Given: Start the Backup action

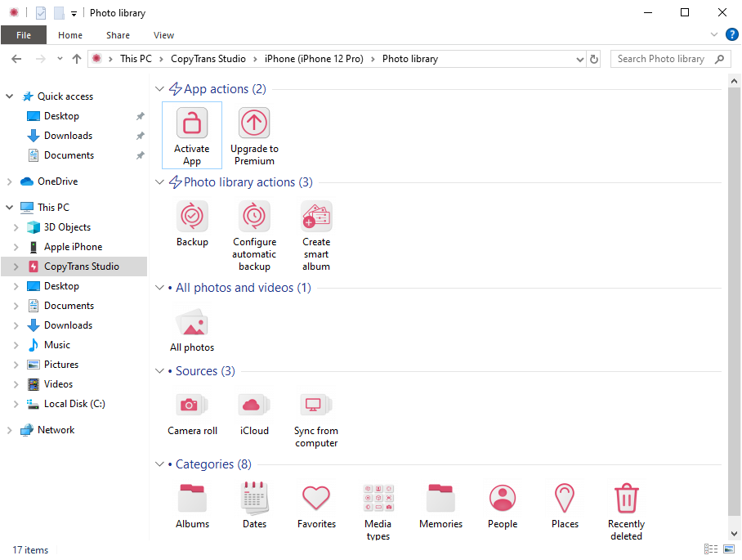Looking at the screenshot, I should tap(192, 223).
